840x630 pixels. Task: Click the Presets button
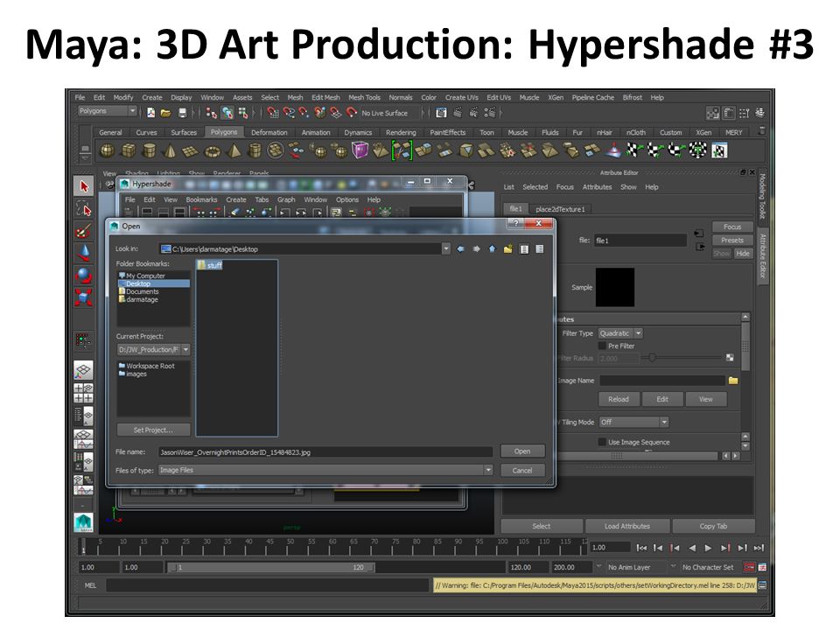(x=732, y=240)
